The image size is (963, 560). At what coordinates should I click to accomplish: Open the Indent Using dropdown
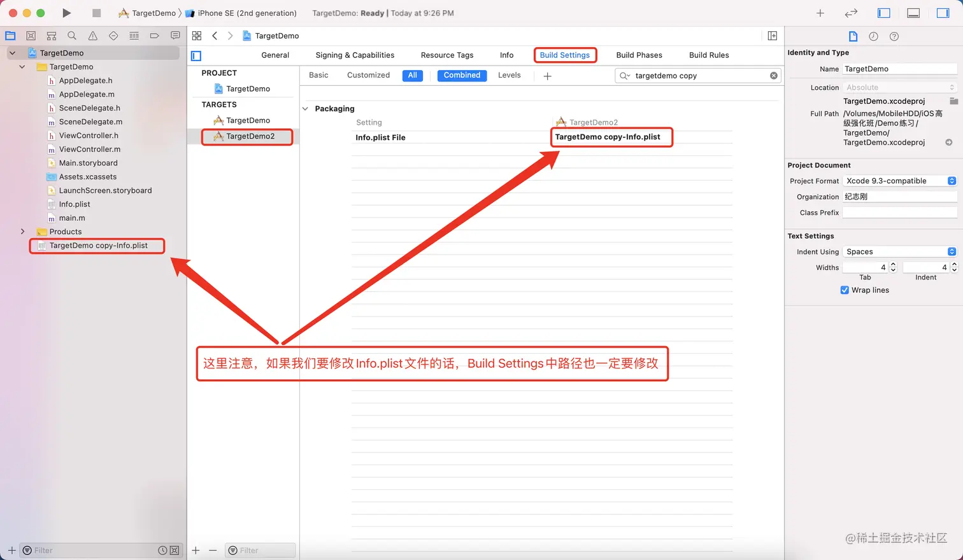click(900, 252)
